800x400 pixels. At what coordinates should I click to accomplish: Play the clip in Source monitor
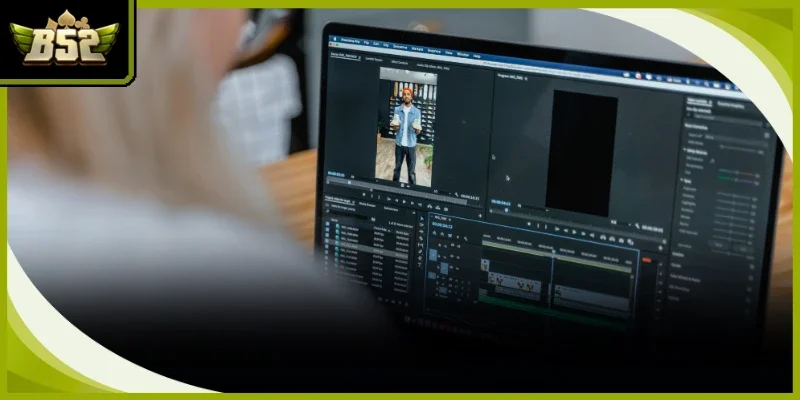coord(404,202)
